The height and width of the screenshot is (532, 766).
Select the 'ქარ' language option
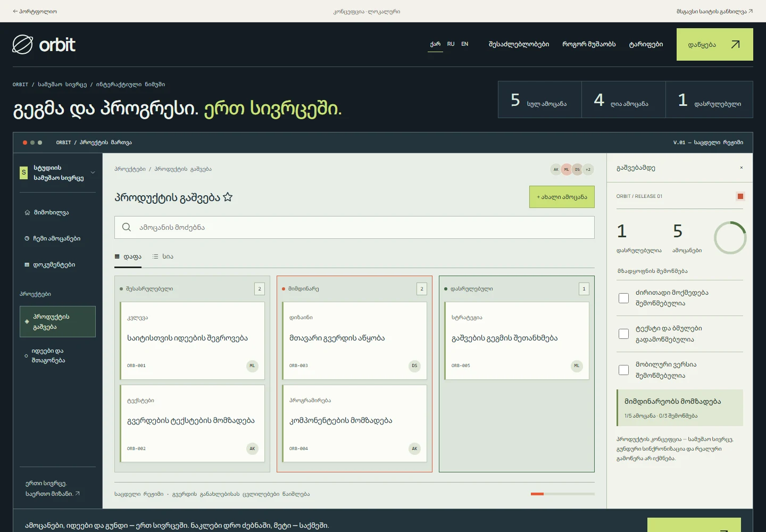click(x=435, y=44)
